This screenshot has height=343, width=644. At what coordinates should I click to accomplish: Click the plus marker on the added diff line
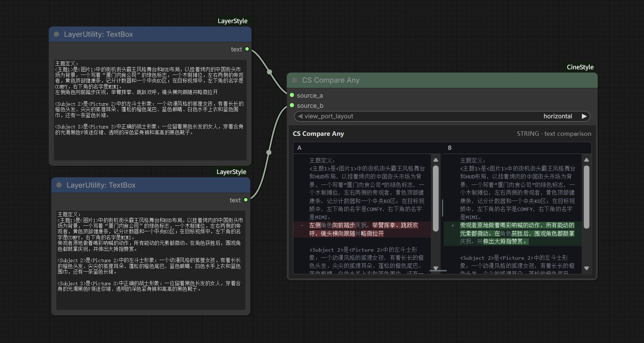pos(453,225)
